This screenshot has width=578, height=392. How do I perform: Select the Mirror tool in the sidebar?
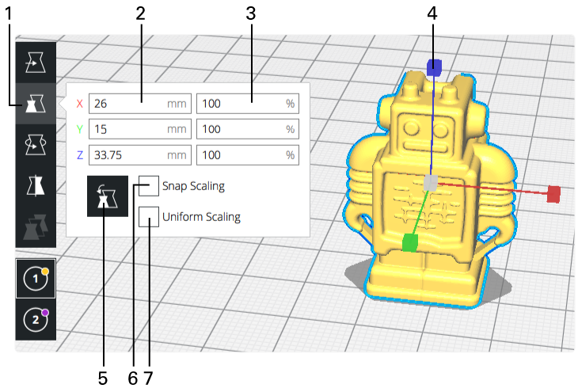coord(36,185)
